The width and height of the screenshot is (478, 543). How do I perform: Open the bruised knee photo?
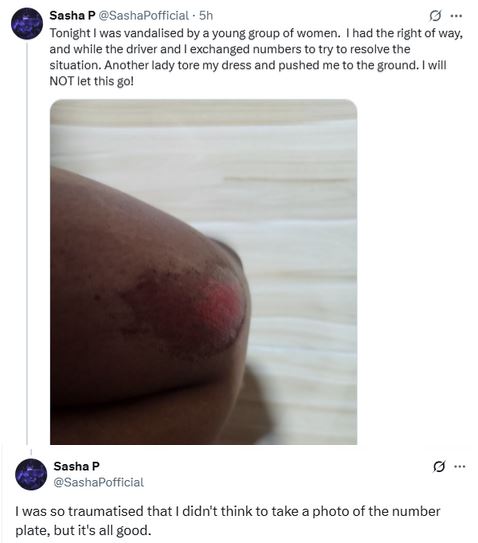point(204,272)
